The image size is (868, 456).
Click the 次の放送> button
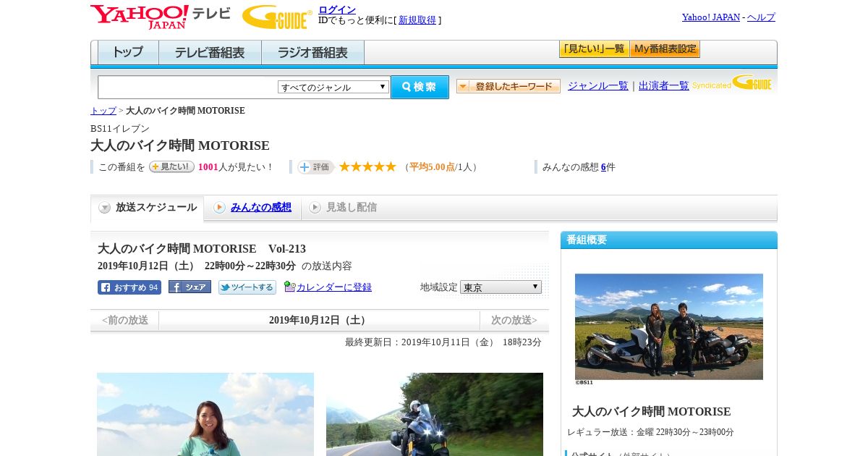click(x=514, y=320)
